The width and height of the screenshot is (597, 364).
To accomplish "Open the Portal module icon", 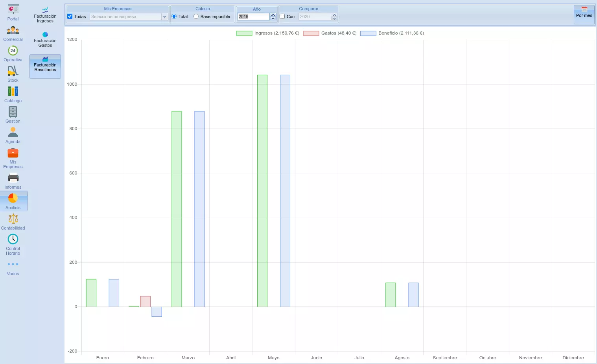I will pos(13,9).
